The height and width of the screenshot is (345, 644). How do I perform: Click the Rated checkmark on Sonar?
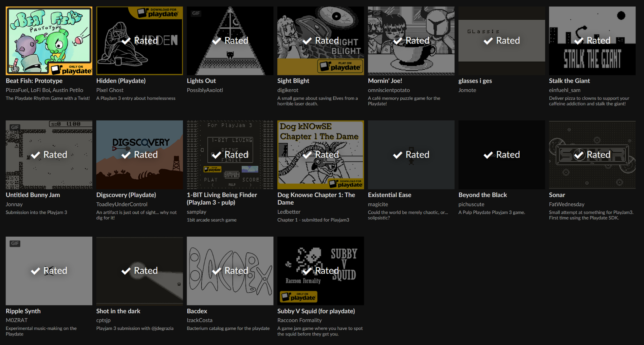tap(579, 155)
